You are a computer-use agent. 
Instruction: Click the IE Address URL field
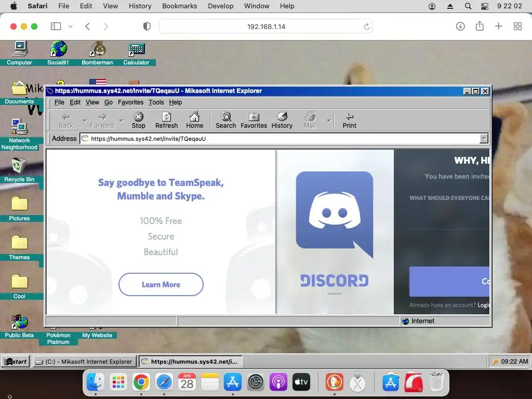(280, 138)
